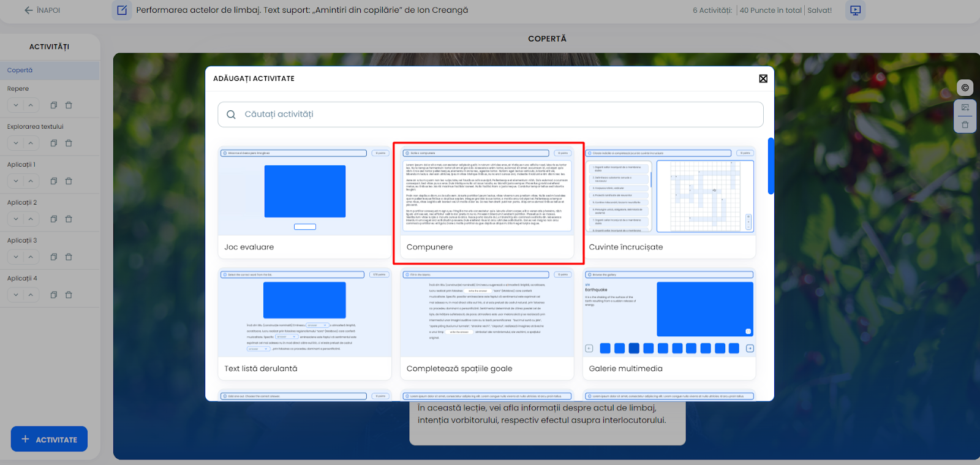980x465 pixels.
Task: Close the Adăugați activitate dialog
Action: pyautogui.click(x=763, y=78)
